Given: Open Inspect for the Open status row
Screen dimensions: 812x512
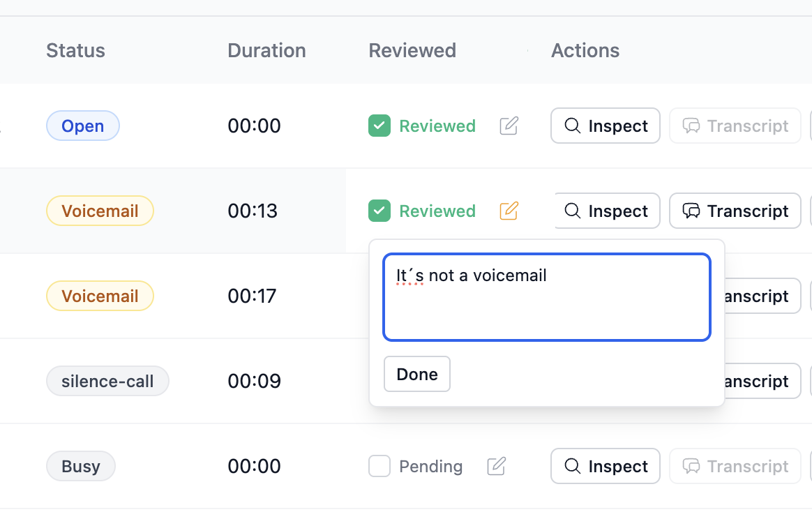Looking at the screenshot, I should (606, 126).
